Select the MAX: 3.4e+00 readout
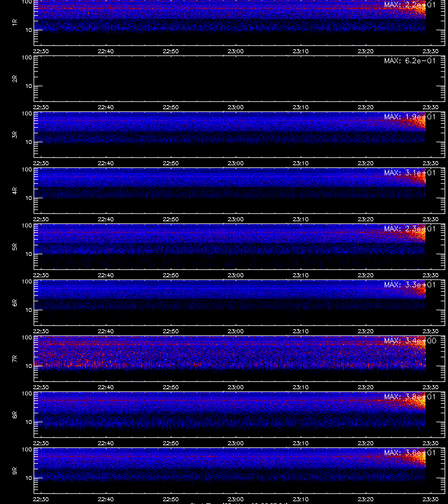The image size is (448, 504). (410, 340)
